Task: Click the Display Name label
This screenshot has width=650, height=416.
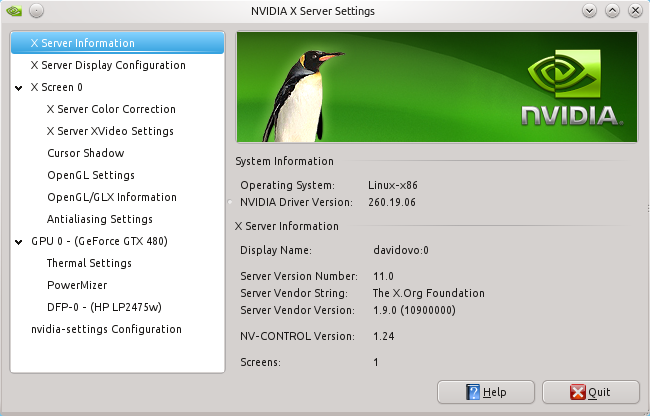Action: (x=276, y=250)
